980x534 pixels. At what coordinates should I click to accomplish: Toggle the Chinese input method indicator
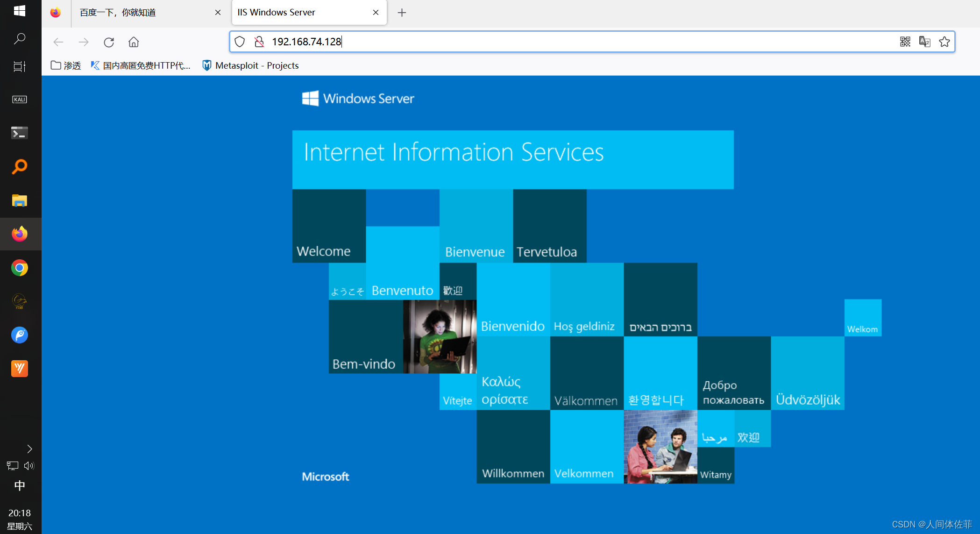20,485
